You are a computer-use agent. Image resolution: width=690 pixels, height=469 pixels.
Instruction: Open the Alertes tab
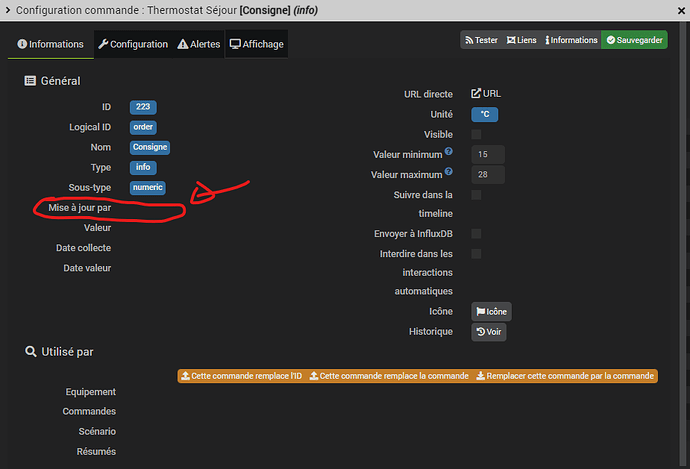tap(199, 44)
